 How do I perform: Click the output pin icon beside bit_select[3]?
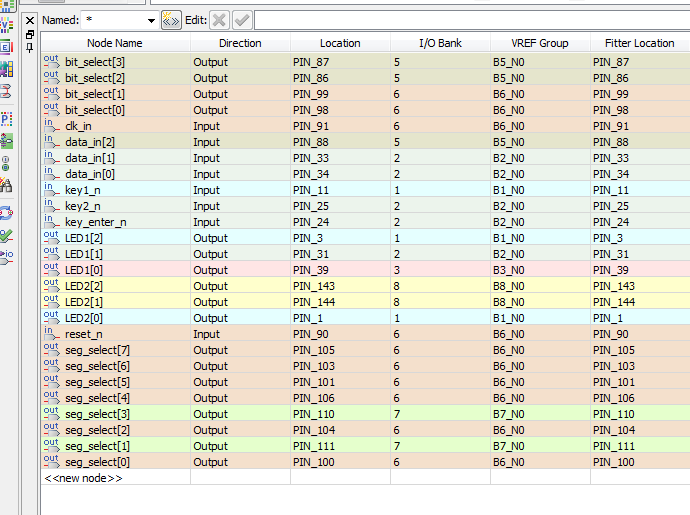(x=51, y=62)
